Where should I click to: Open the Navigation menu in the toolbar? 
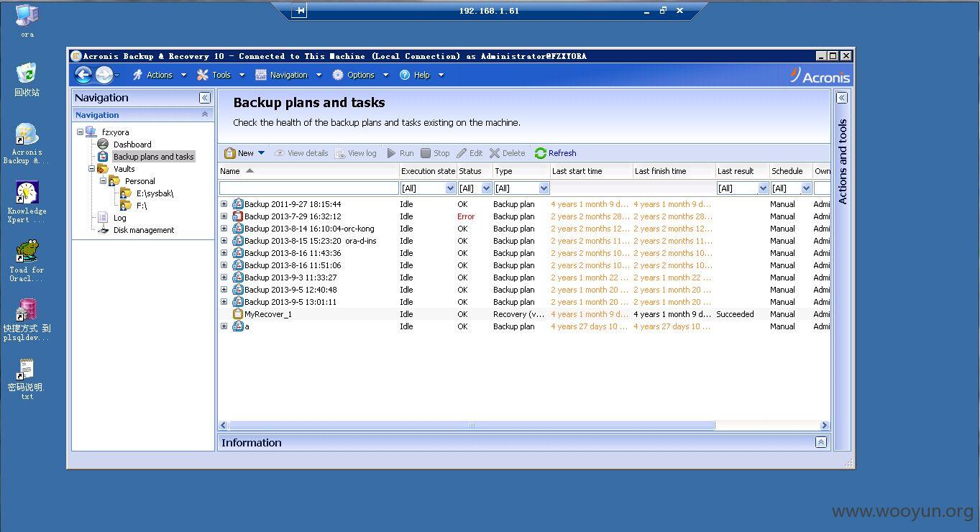pos(288,75)
